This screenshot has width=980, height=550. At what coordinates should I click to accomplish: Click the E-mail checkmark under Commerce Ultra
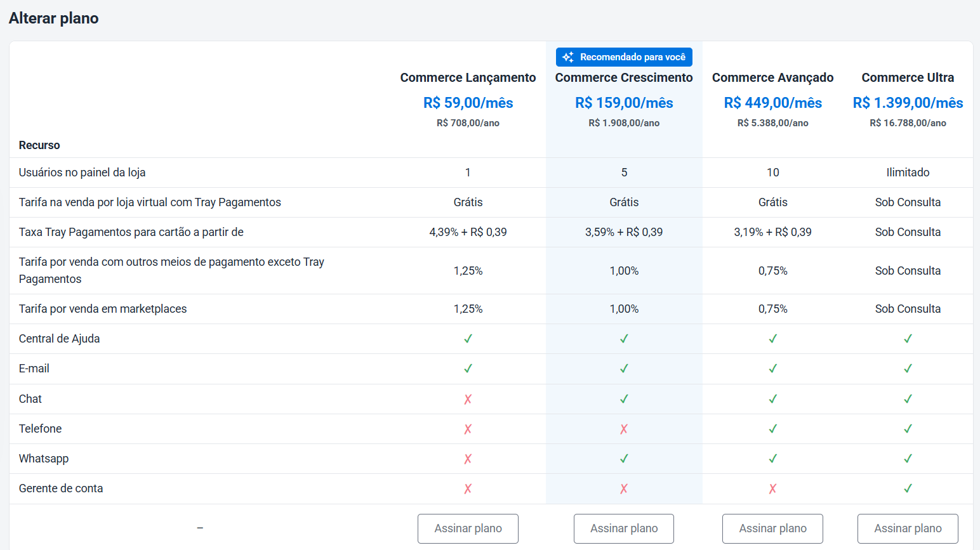click(x=908, y=369)
